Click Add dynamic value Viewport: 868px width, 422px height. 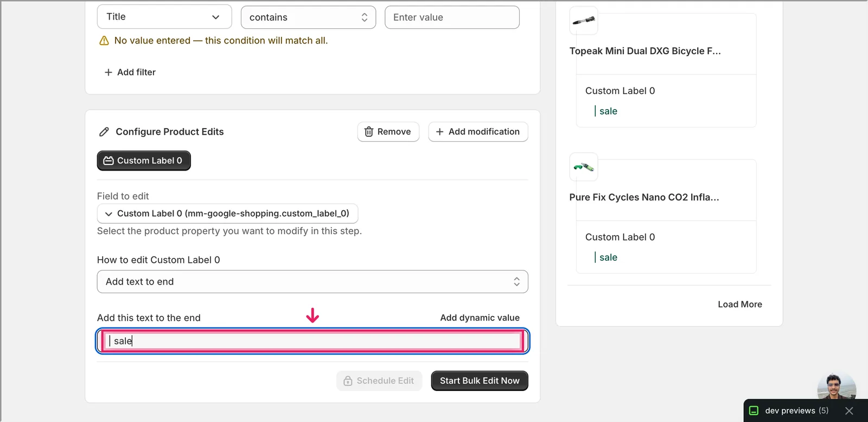[x=480, y=318]
